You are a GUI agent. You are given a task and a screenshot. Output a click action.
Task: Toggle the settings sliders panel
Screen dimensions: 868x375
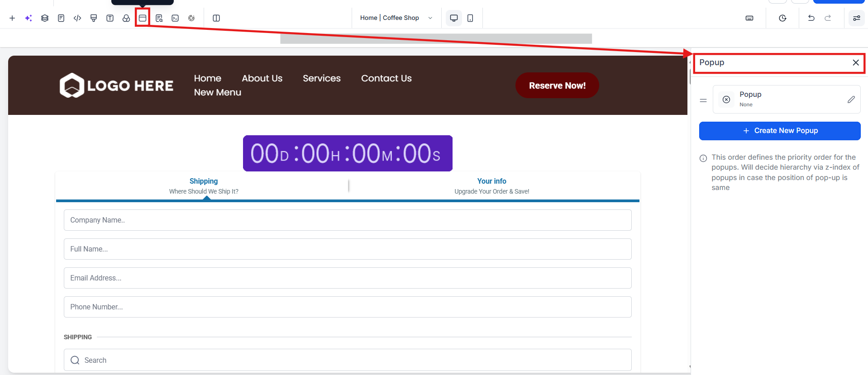click(x=856, y=18)
